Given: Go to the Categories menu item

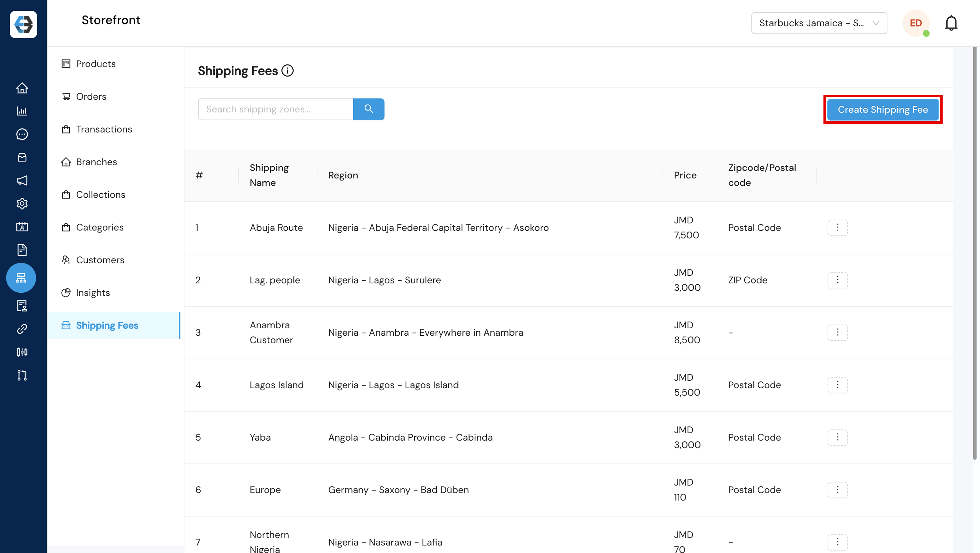Looking at the screenshot, I should pyautogui.click(x=114, y=228).
